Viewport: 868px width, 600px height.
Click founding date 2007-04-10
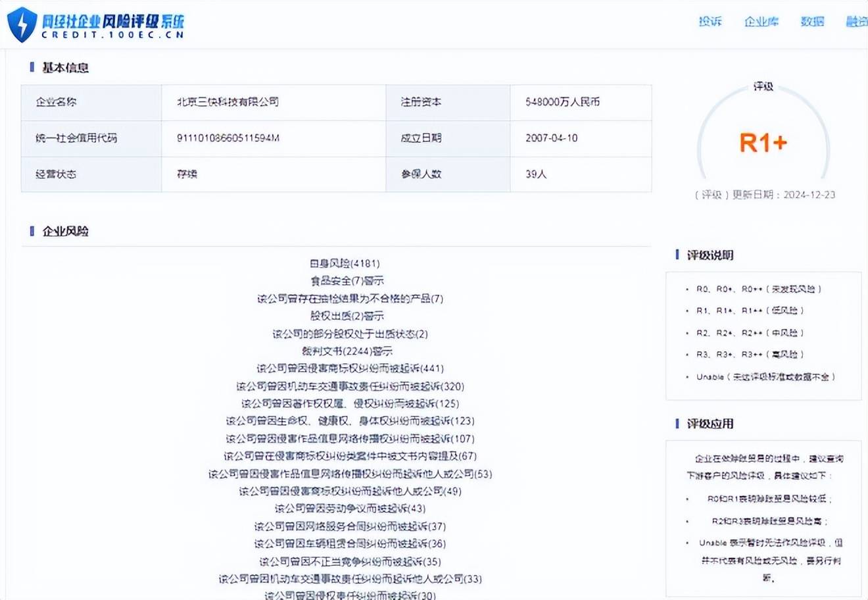[552, 138]
